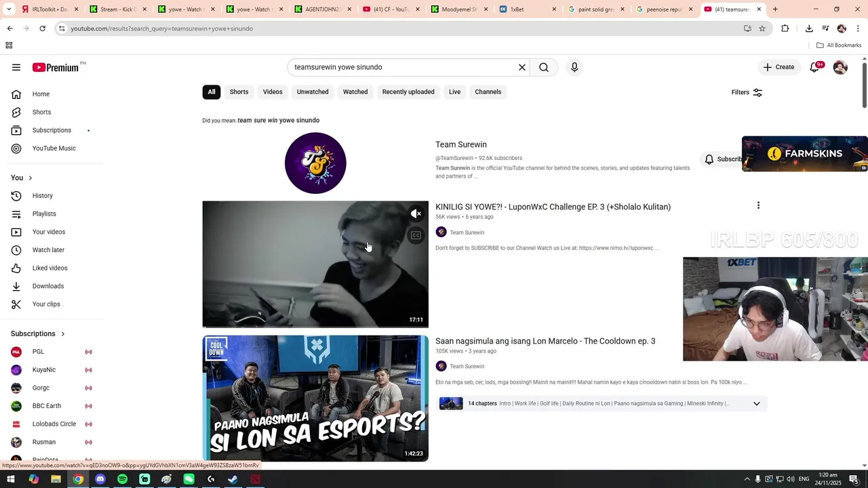Screen dimensions: 868x488
Task: Open Lolobads Circle subscription channel
Action: 54,424
